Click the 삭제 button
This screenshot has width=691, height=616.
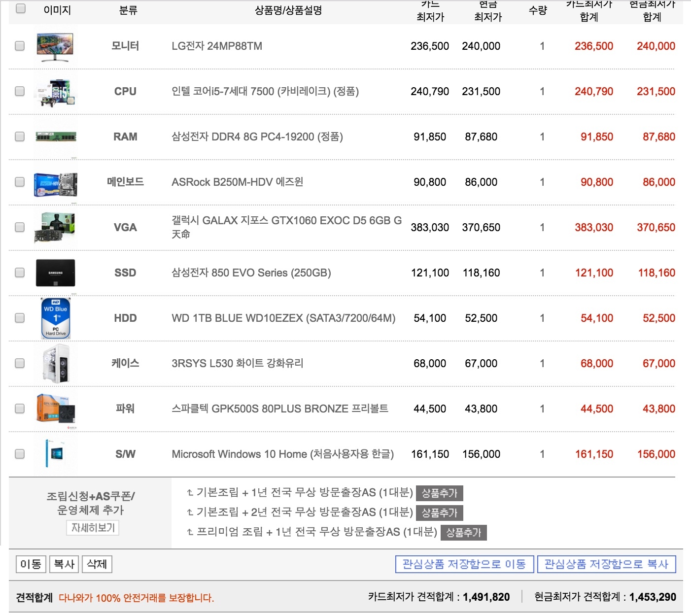[97, 564]
